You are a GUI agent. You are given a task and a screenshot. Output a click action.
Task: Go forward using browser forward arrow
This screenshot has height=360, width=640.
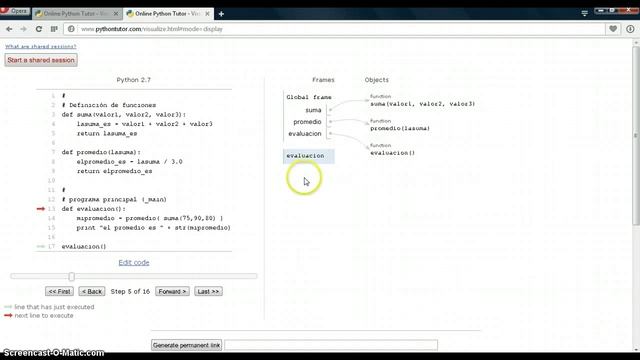(23, 29)
